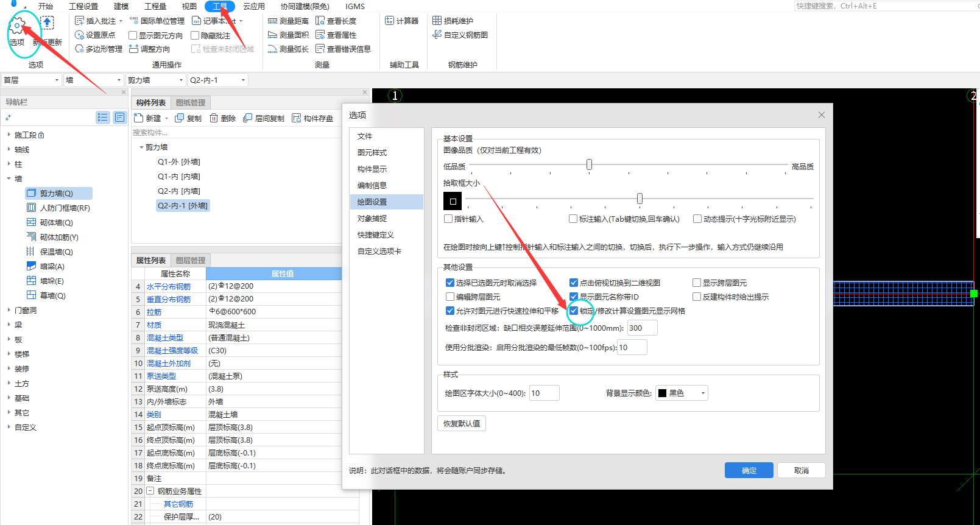The width and height of the screenshot is (980, 525).
Task: Click 复制 in component list toolbar
Action: [188, 118]
